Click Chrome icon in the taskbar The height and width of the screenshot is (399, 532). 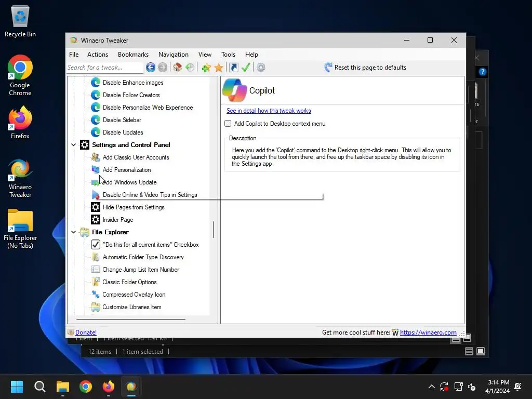coord(86,387)
